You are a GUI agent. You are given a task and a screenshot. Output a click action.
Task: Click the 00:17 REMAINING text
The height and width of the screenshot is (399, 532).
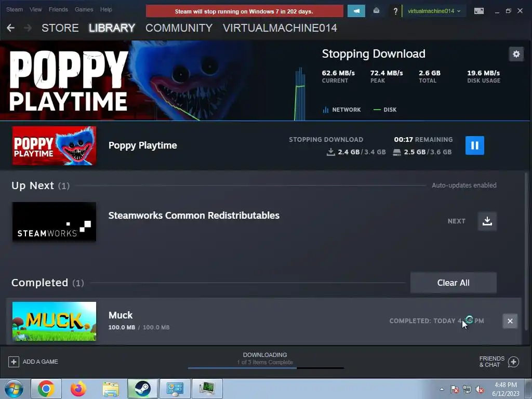423,139
